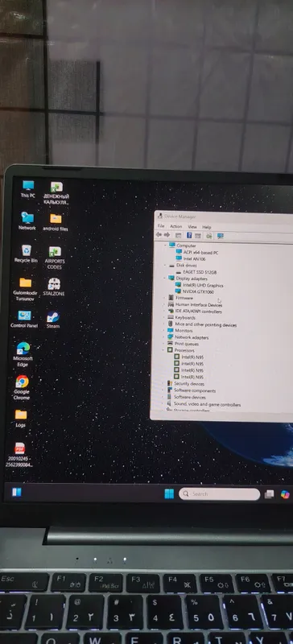Open the Recycle Bin icon
This screenshot has height=644, width=293.
[26, 254]
